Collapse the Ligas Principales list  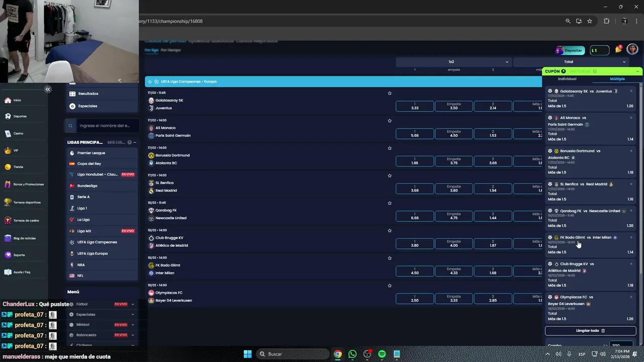pos(135,142)
